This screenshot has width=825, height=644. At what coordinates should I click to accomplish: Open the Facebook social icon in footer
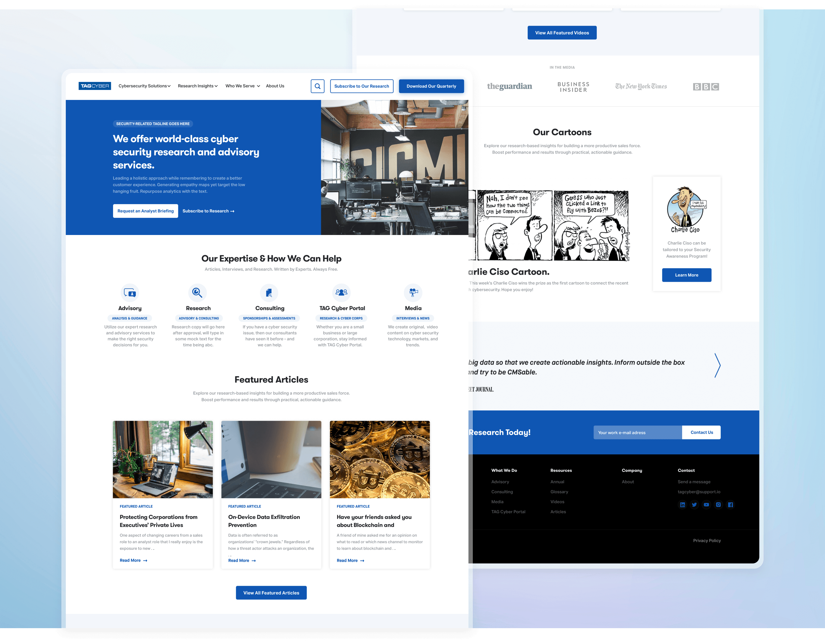click(730, 505)
